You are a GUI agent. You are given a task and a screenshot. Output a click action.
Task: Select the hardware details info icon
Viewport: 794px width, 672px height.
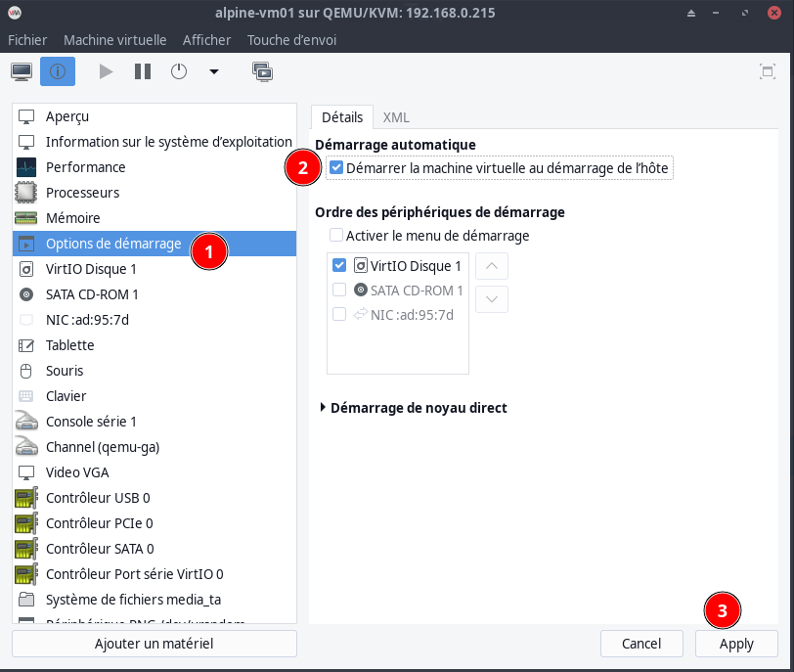tap(58, 71)
